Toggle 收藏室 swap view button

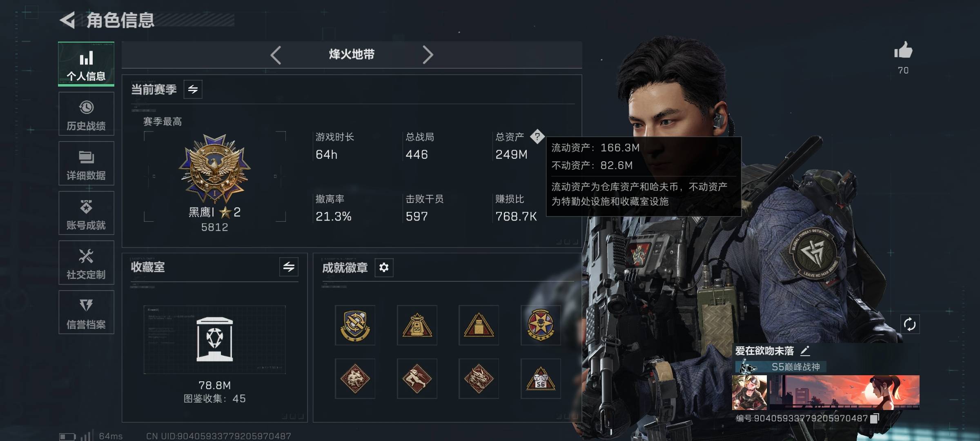click(x=289, y=267)
